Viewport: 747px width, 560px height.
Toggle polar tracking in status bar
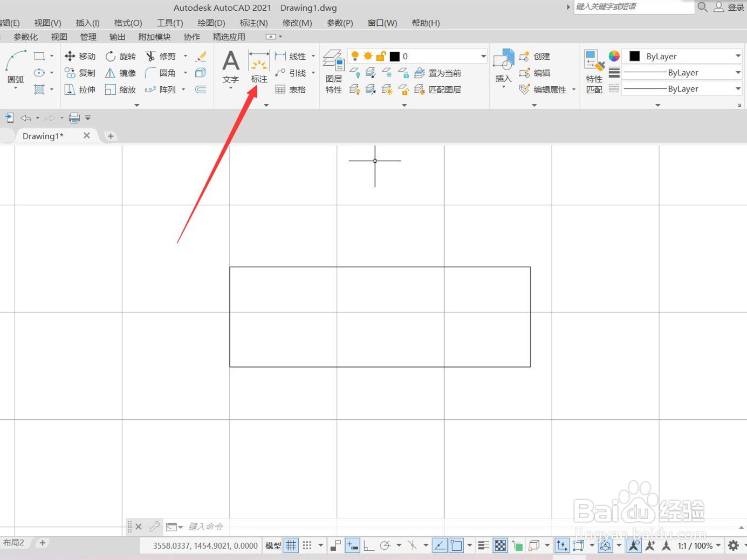[385, 545]
